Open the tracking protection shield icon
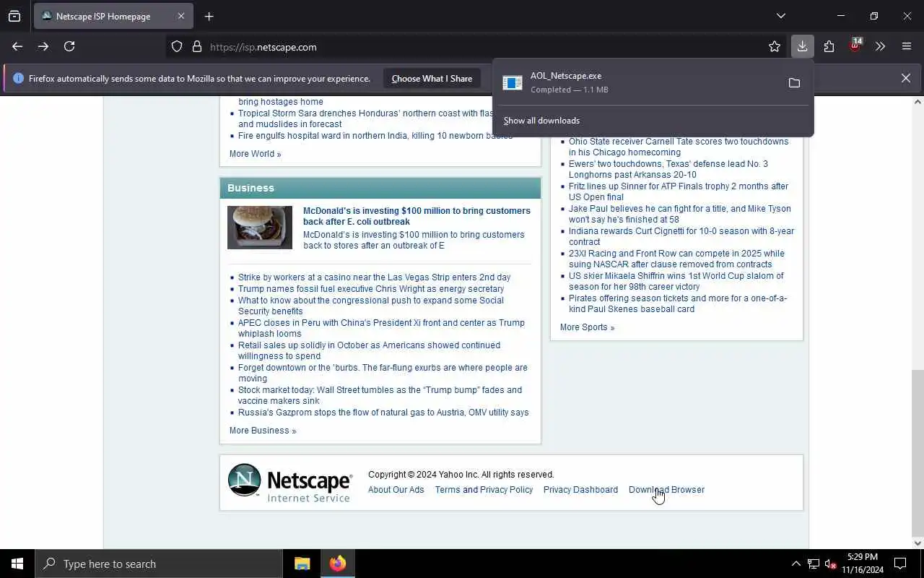Image resolution: width=924 pixels, height=578 pixels. click(x=177, y=47)
